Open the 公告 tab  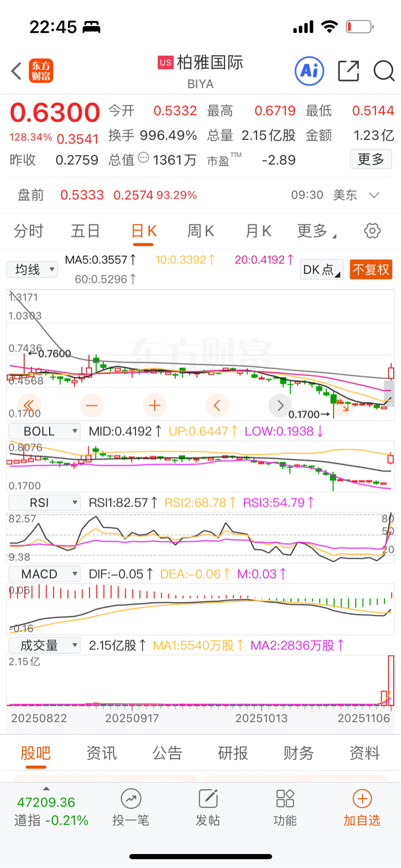pyautogui.click(x=167, y=753)
